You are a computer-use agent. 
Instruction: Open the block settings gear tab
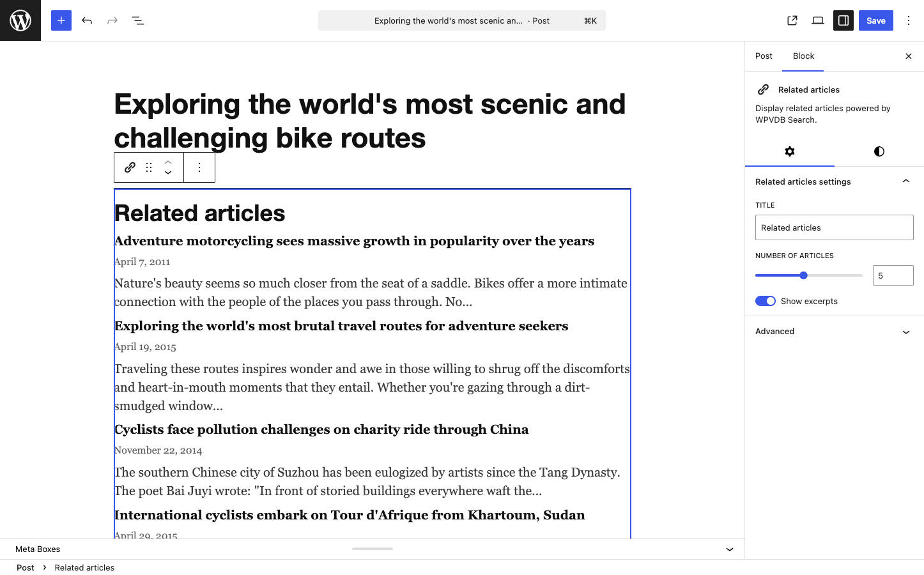(x=790, y=151)
